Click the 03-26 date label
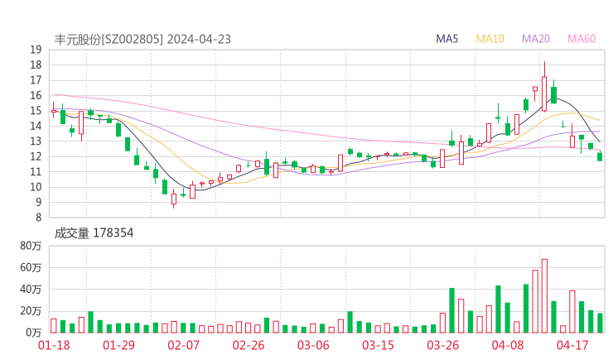The image size is (613, 364). pyautogui.click(x=442, y=345)
